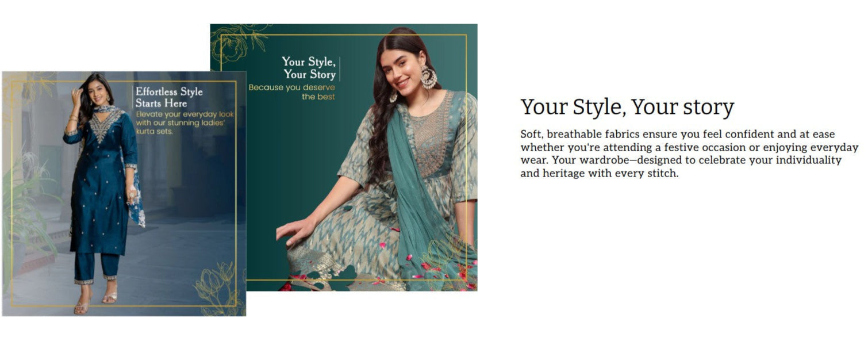
Task: Click the blue trousers with embroidered hem
Action: click(95, 267)
